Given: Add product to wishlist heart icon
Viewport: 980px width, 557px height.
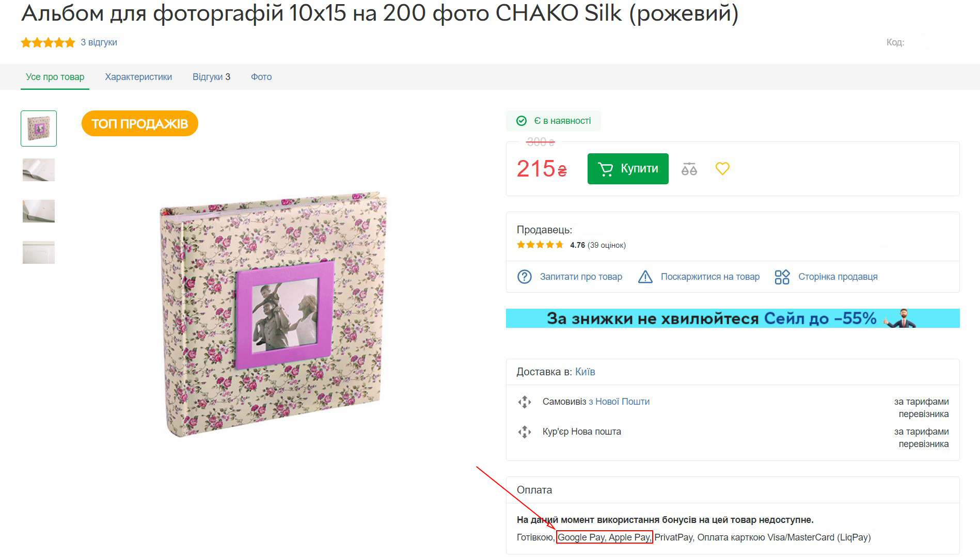Looking at the screenshot, I should [722, 169].
